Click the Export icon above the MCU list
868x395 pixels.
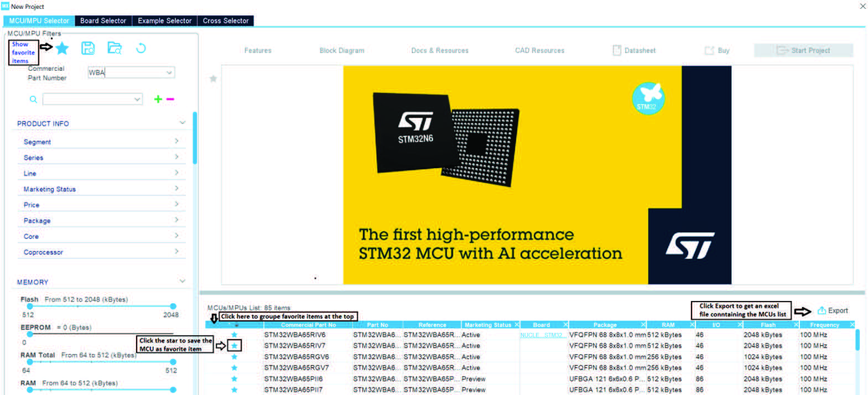point(822,310)
